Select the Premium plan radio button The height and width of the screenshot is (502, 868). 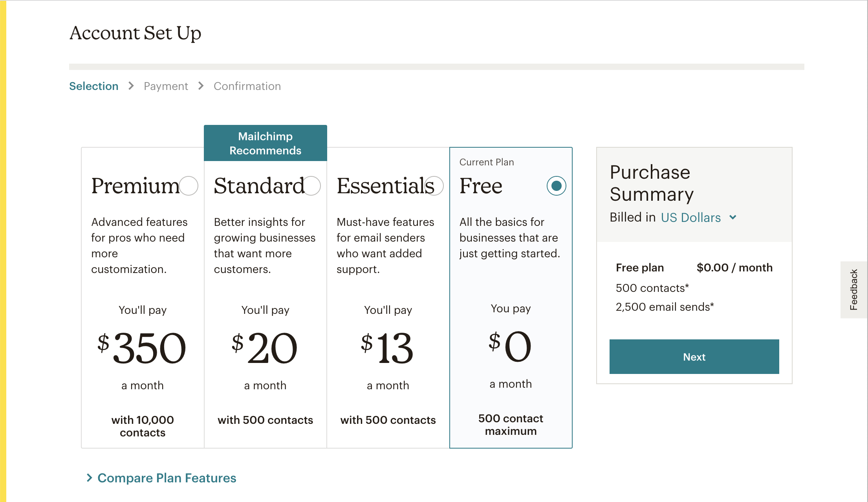pos(189,186)
